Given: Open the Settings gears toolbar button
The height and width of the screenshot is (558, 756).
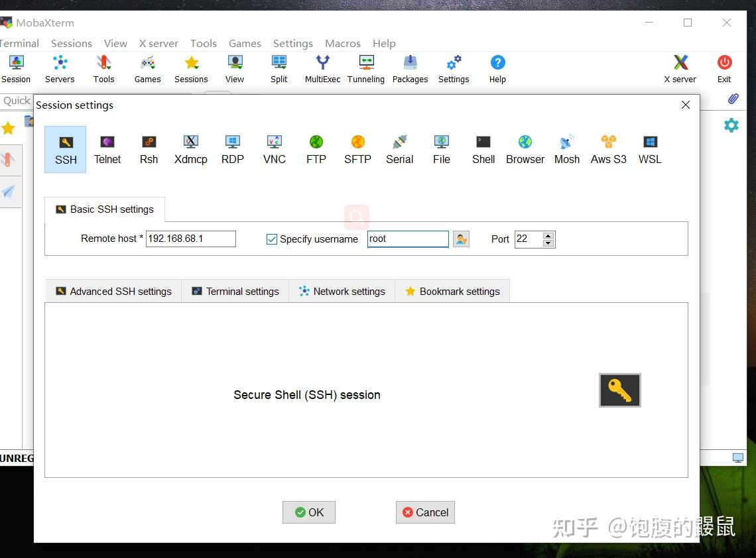Looking at the screenshot, I should pos(454,70).
